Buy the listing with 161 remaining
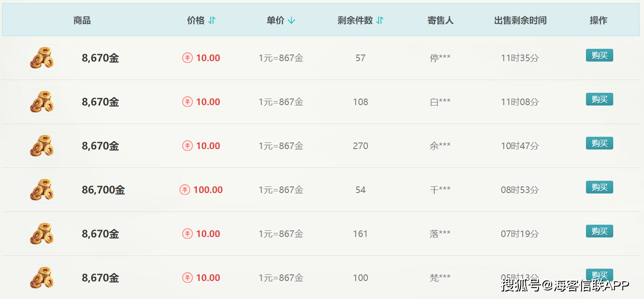 coord(599,231)
